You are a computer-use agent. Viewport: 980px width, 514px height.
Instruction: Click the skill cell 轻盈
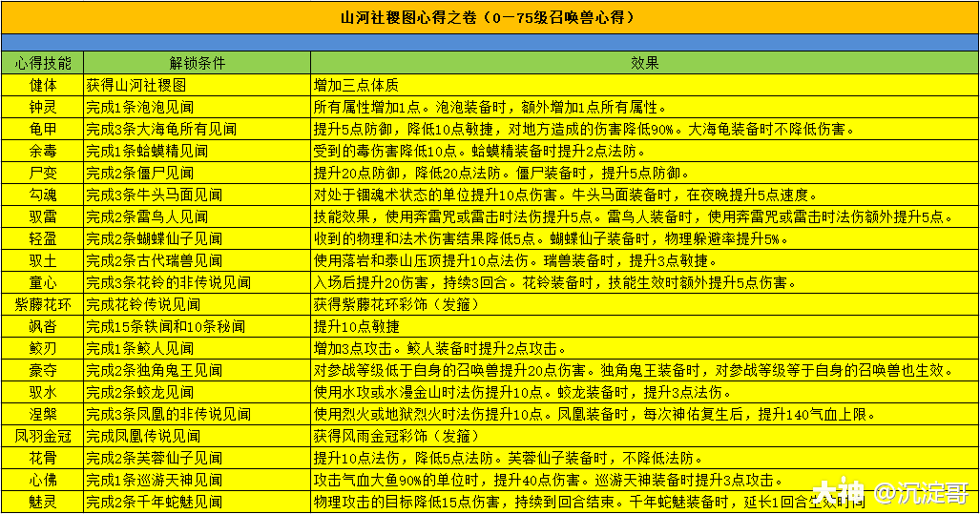pos(43,238)
